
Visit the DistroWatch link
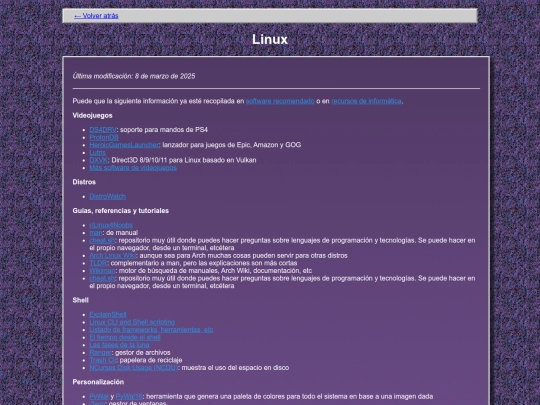coord(107,196)
